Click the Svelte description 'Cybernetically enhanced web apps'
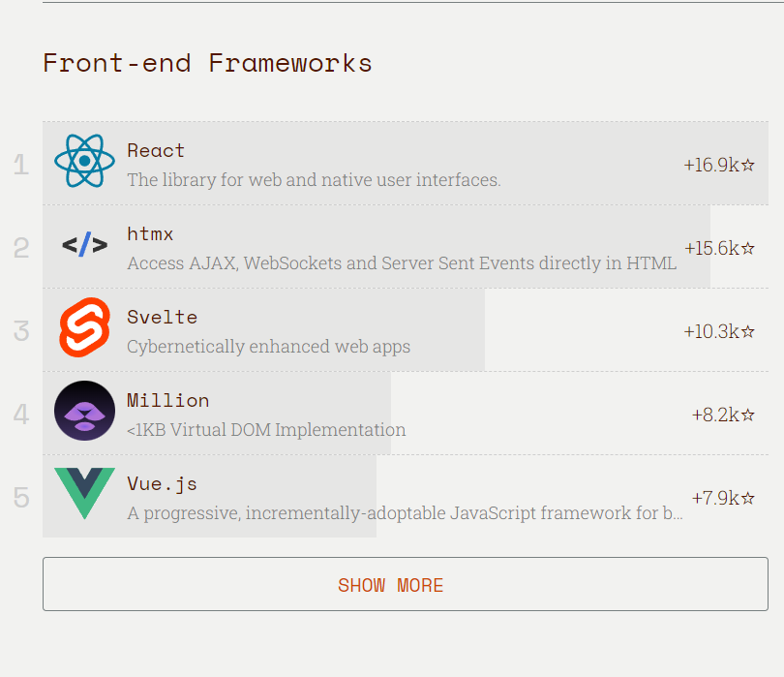Image resolution: width=784 pixels, height=677 pixels. [x=268, y=347]
